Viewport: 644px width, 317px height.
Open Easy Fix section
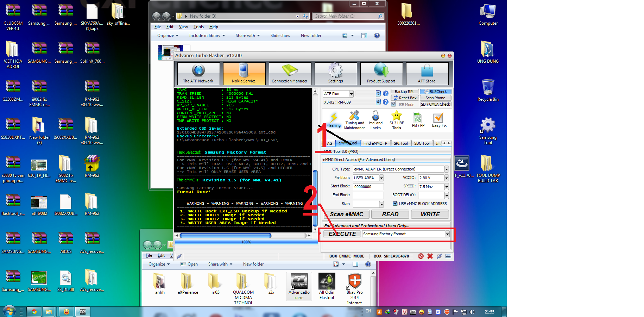tap(439, 120)
